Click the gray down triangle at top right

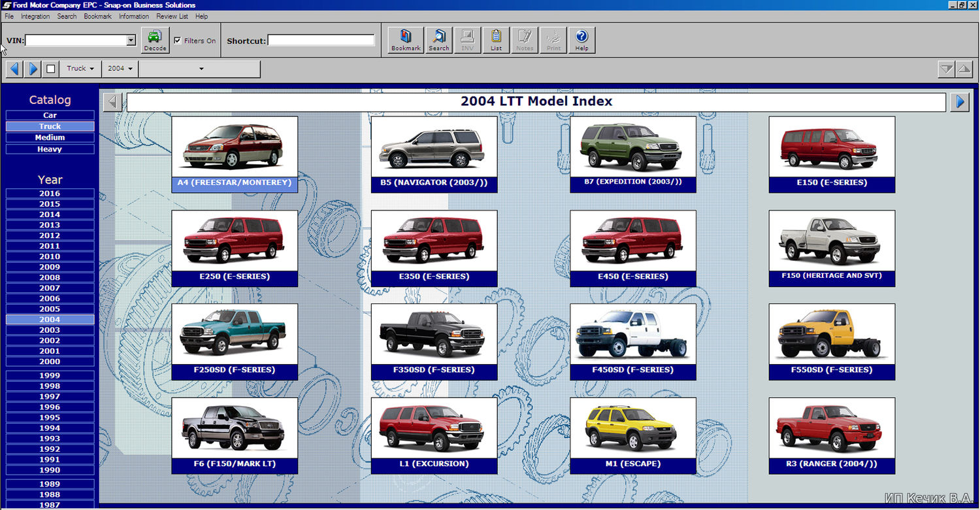(946, 69)
